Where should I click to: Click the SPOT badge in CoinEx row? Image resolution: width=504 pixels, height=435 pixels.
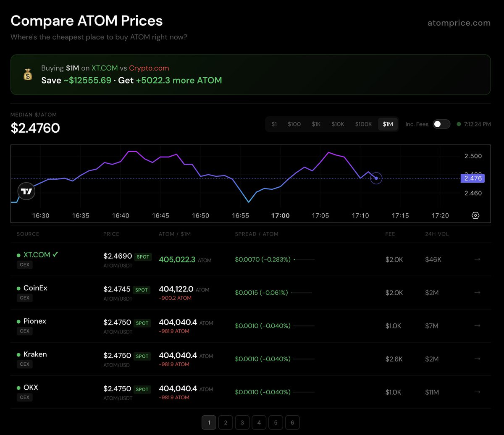(x=142, y=290)
